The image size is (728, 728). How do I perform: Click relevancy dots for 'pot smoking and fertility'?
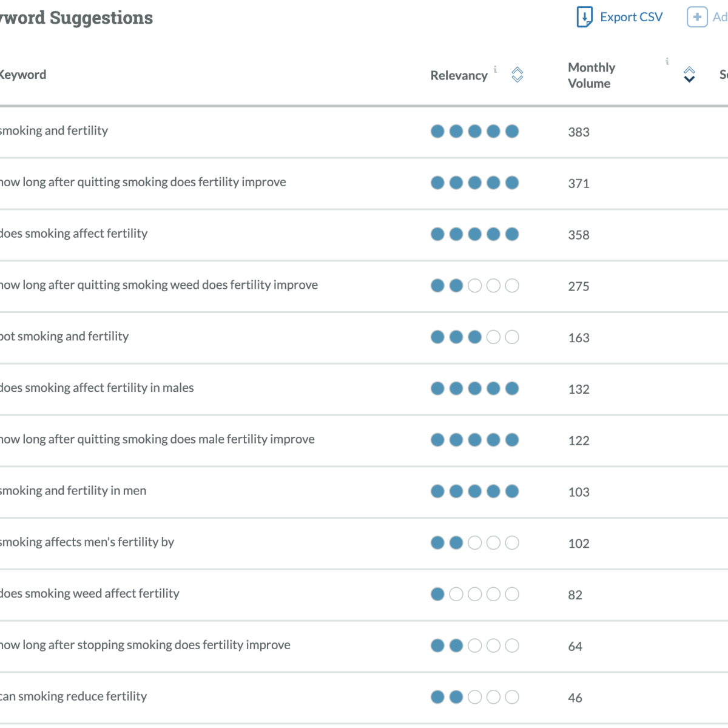[x=474, y=337]
